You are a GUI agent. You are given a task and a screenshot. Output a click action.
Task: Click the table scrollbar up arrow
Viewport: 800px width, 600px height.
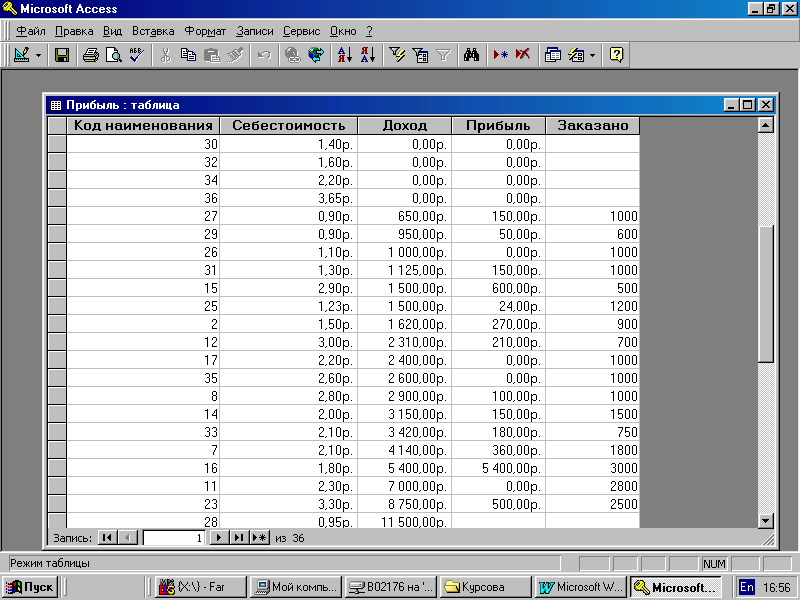(x=765, y=125)
